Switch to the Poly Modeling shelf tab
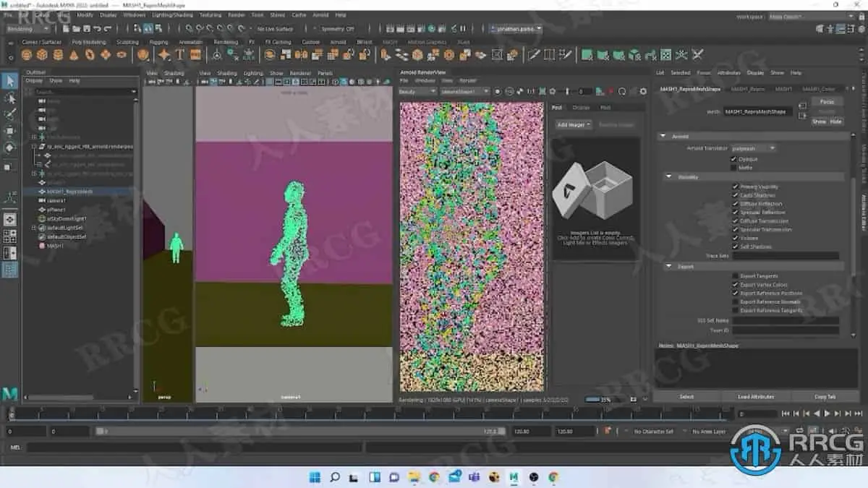868x488 pixels. tap(88, 42)
